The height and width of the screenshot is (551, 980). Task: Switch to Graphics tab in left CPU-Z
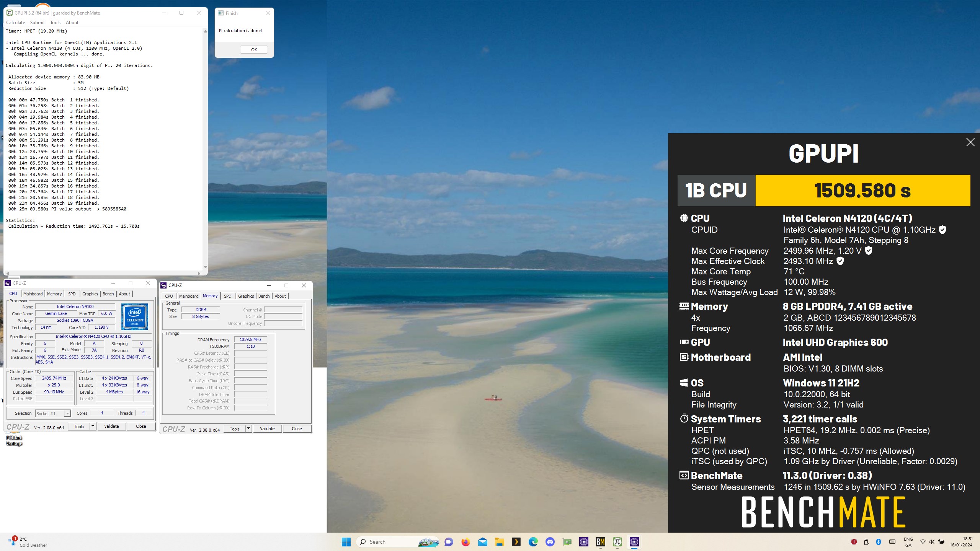90,294
